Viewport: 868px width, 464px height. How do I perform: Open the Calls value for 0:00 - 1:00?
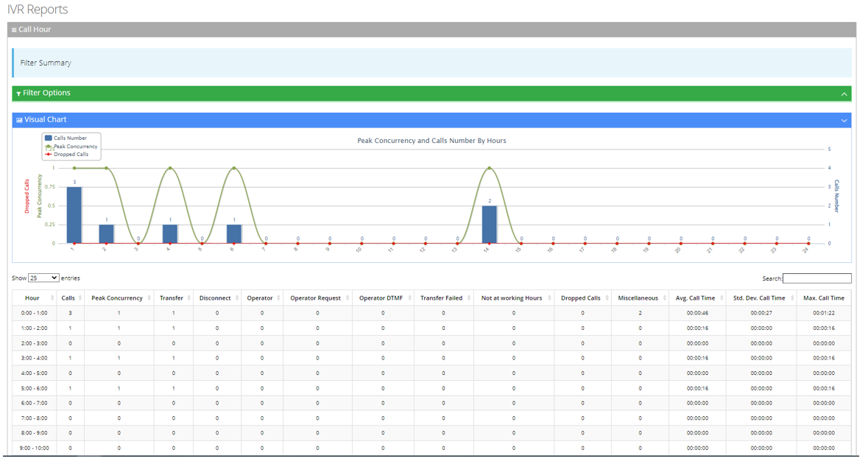(x=70, y=313)
